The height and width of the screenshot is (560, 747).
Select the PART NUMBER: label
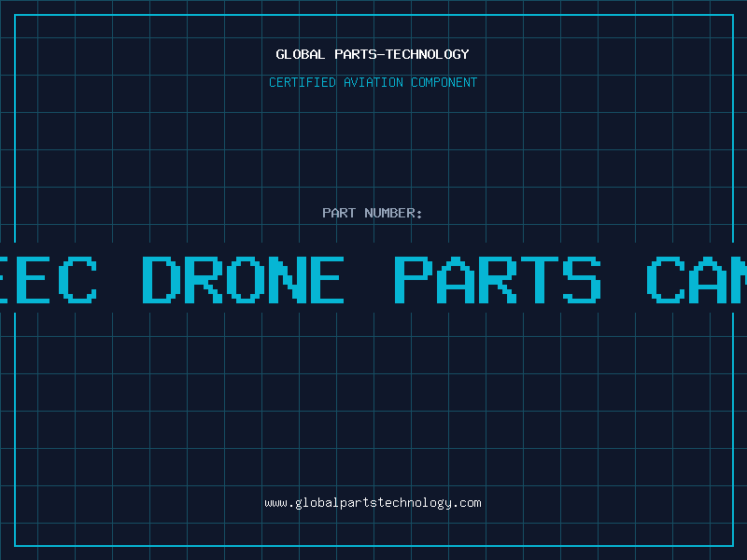[x=373, y=213]
